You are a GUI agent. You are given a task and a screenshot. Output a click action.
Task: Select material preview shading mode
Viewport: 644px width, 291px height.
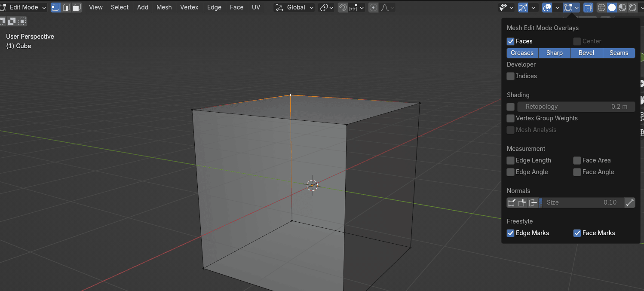(x=622, y=7)
